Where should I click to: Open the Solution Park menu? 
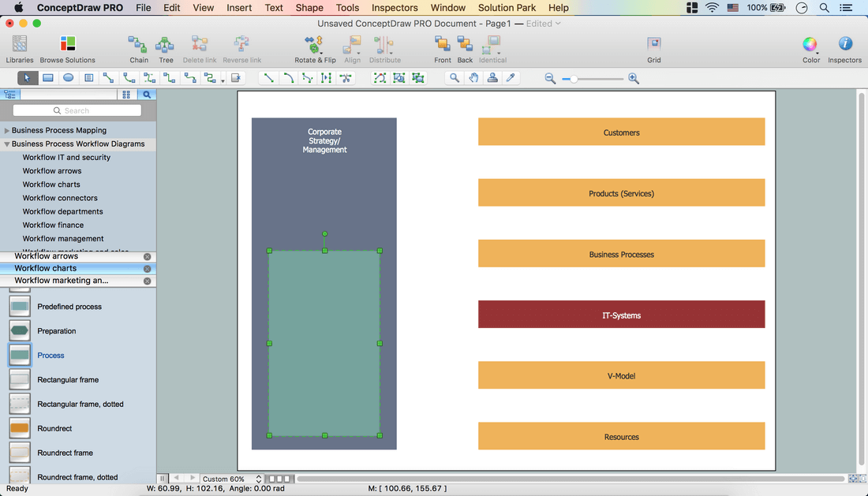(x=507, y=8)
